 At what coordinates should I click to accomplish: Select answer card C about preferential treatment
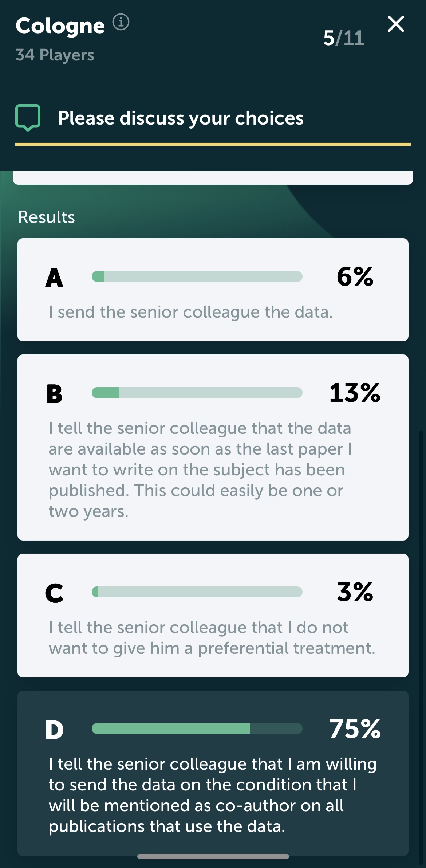pos(213,616)
